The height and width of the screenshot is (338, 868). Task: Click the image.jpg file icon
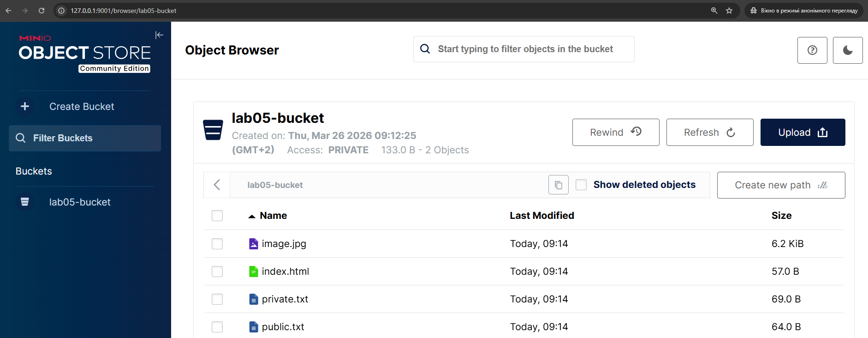(x=253, y=244)
